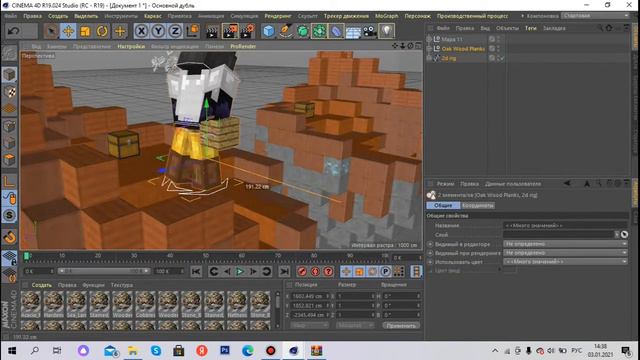Open the Рендеринг menu
The image size is (640, 360).
click(278, 16)
